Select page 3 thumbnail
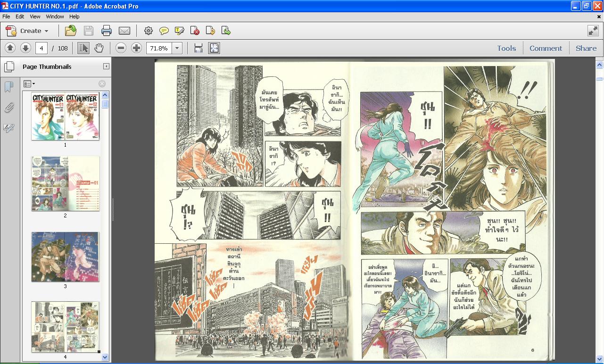This screenshot has width=604, height=364. [66, 256]
